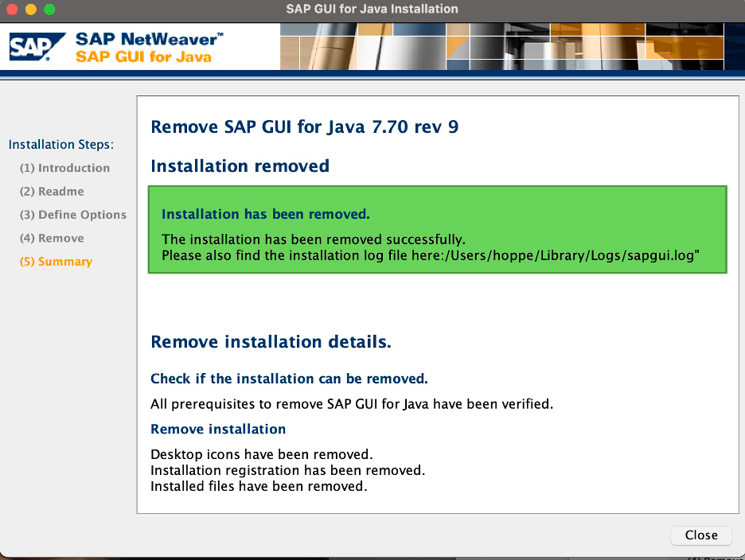Select step (4) Remove
745x560 pixels.
(x=52, y=238)
